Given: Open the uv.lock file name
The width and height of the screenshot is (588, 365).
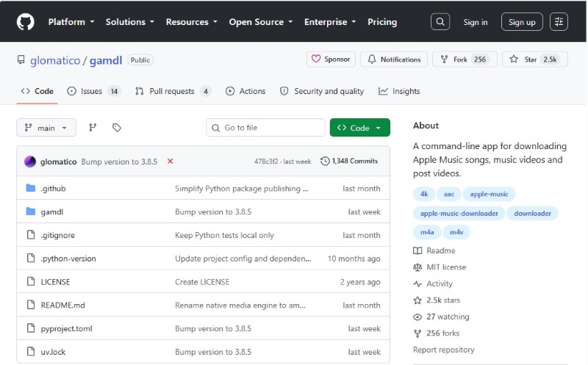Looking at the screenshot, I should (x=53, y=352).
